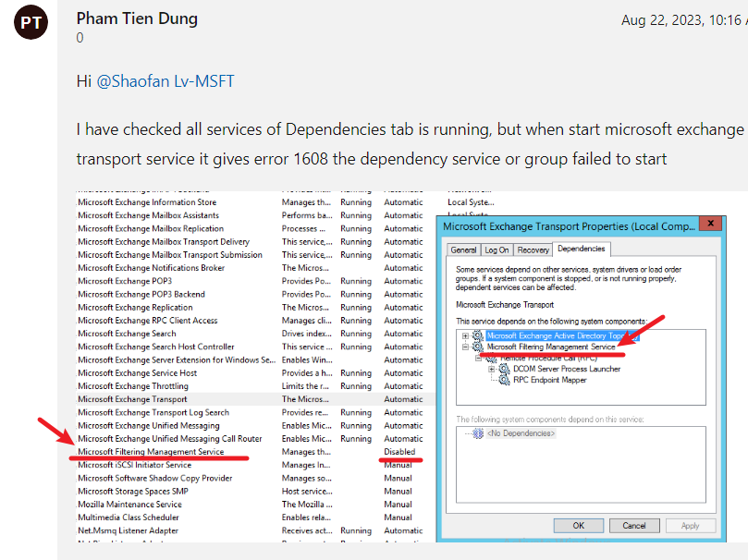Viewport: 748px width, 560px height.
Task: Select Microsoft Exchange Active Directory Topology item
Action: 562,336
